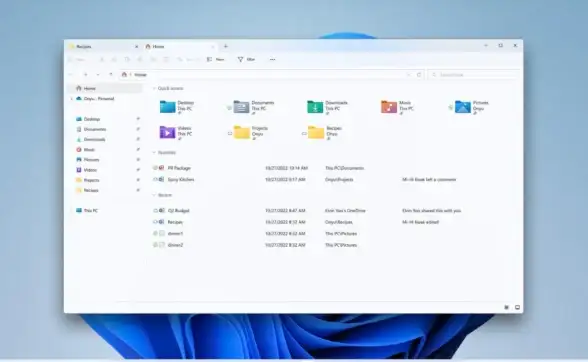Open the Documents folder tile in Quick access
This screenshot has width=588, height=362.
point(254,107)
